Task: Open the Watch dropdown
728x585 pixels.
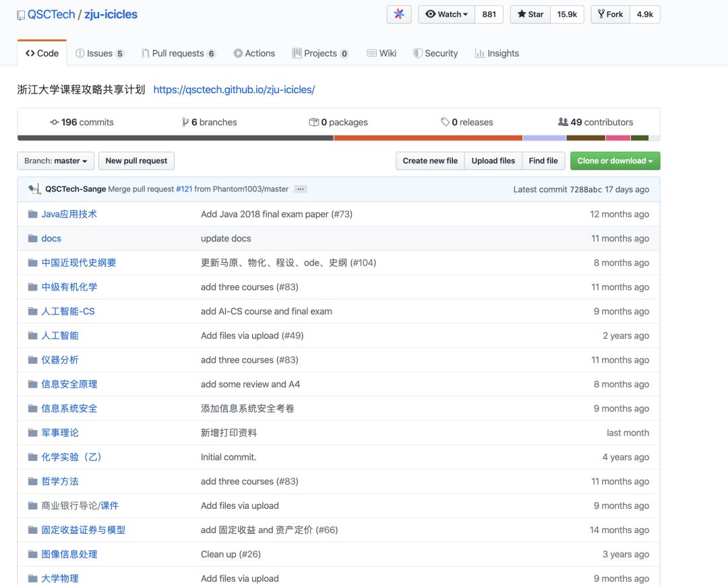Action: point(446,14)
